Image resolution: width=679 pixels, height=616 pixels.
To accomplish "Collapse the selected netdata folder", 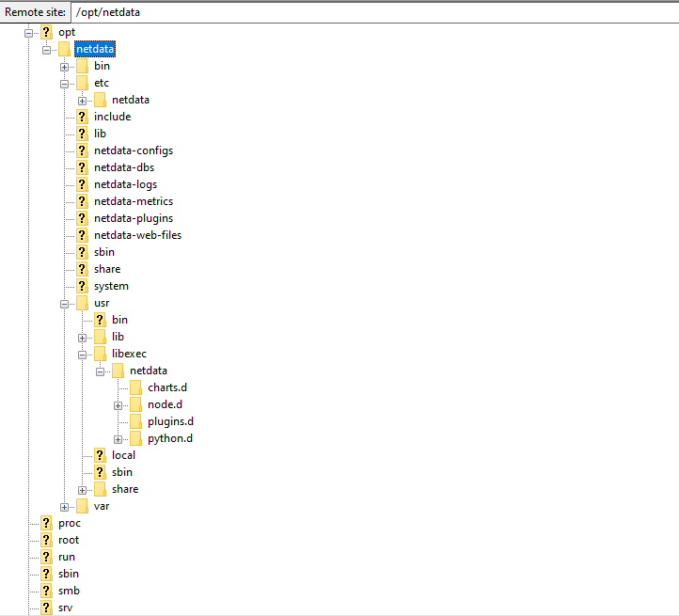I will [x=46, y=50].
